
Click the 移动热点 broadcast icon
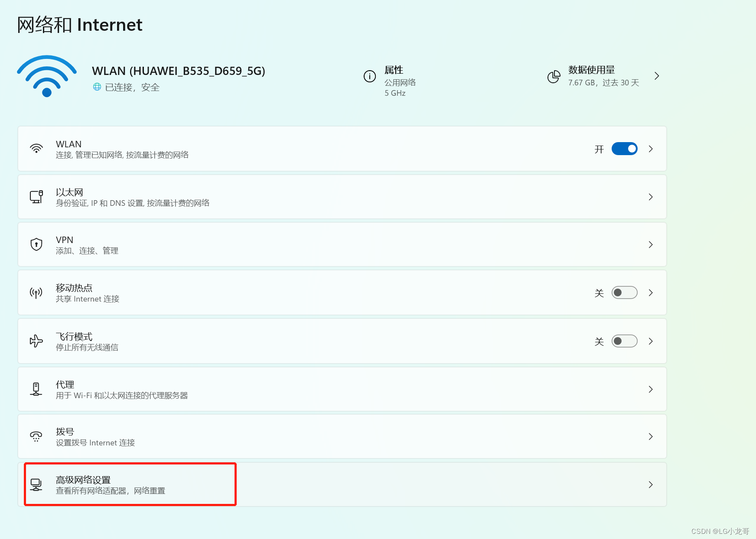pos(36,292)
